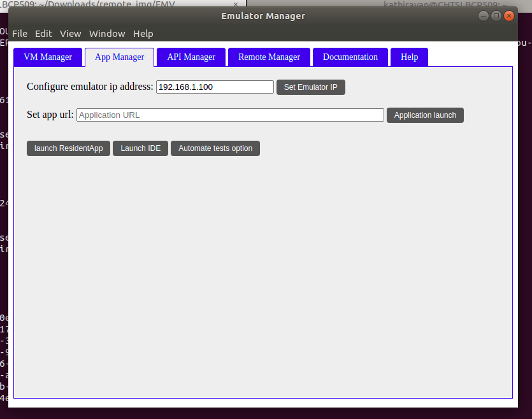
Task: Open the View menu
Action: point(70,33)
